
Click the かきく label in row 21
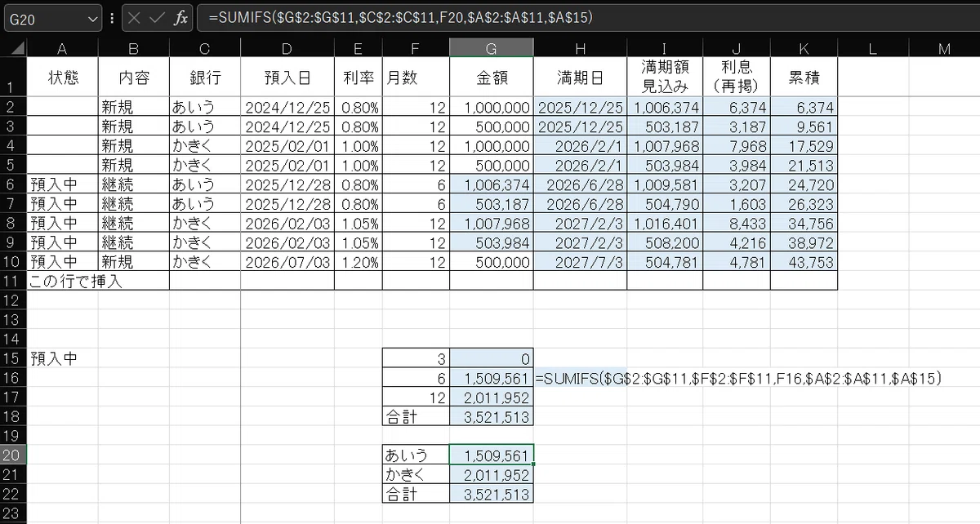415,475
